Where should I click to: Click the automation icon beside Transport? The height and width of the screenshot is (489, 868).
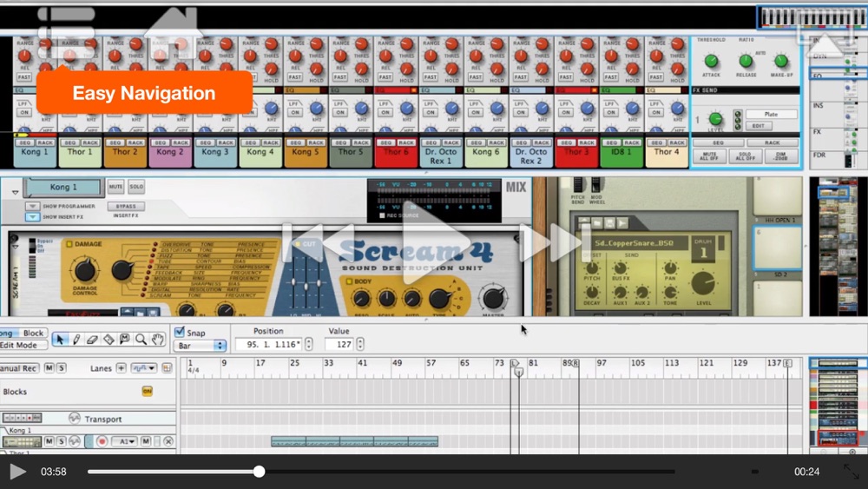click(74, 418)
